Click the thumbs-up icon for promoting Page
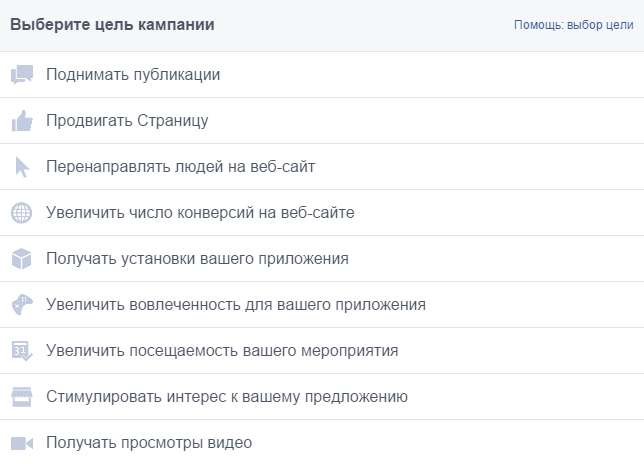 (22, 121)
